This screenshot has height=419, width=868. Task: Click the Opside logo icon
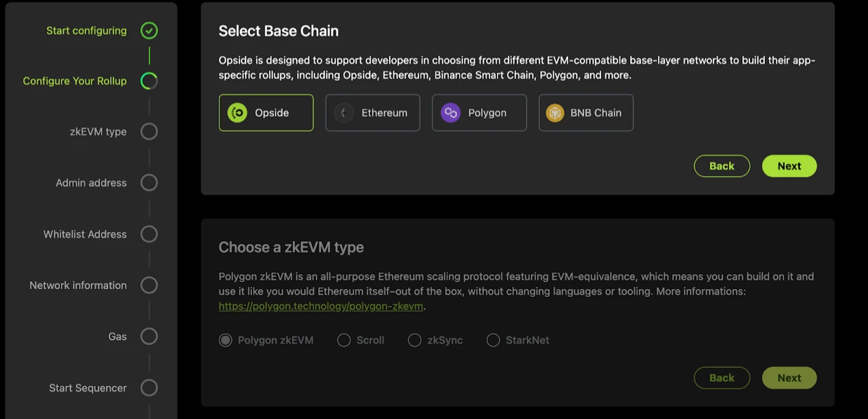[x=237, y=112]
